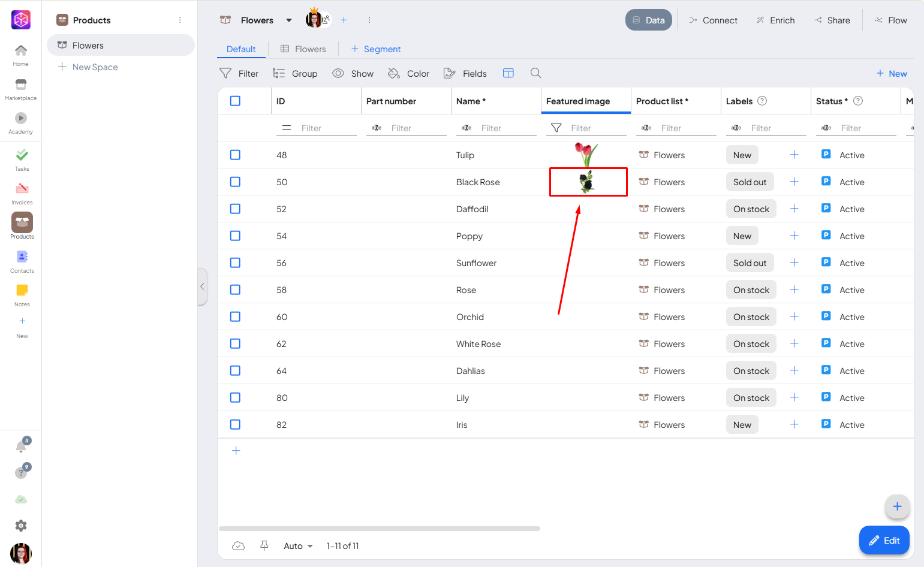Toggle the select-all header checkbox
Screen dimensions: 924x567
point(235,101)
